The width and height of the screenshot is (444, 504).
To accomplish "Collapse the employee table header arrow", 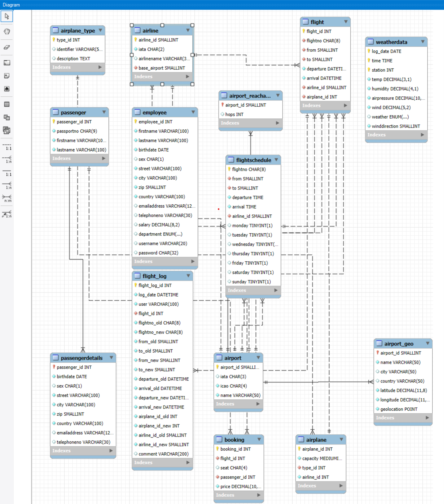I will 193,112.
